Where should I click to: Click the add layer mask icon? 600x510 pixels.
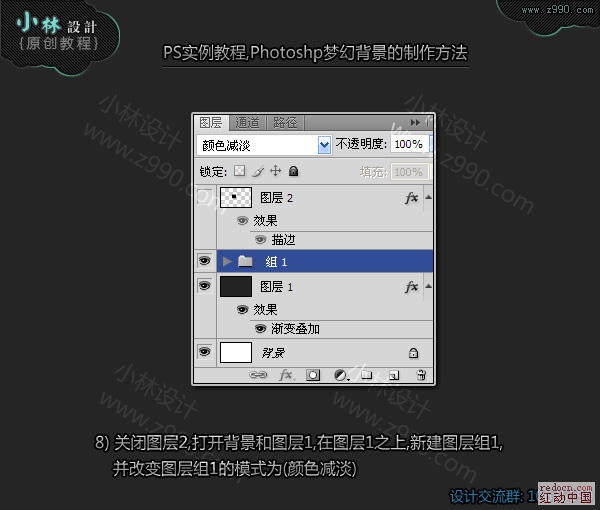(x=313, y=375)
